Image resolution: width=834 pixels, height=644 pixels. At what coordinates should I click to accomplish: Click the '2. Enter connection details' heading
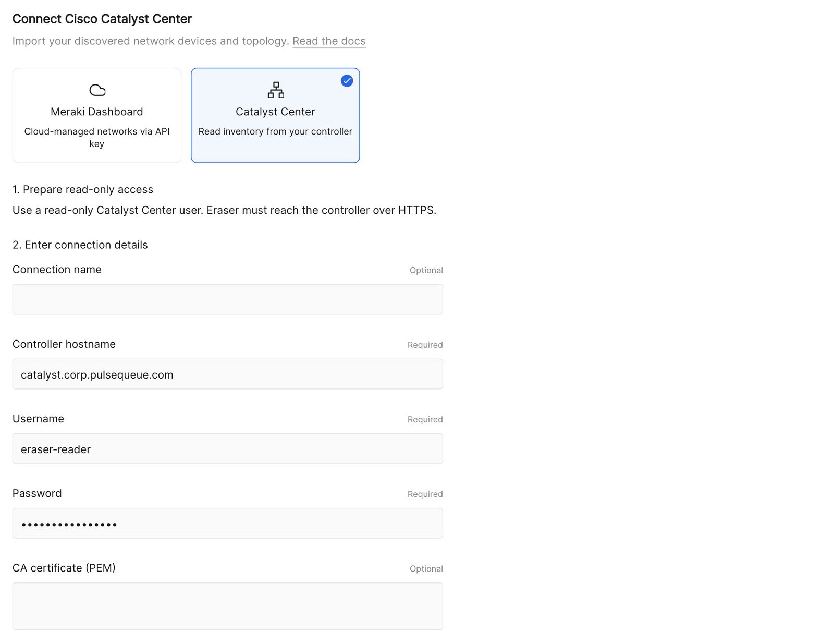(80, 245)
